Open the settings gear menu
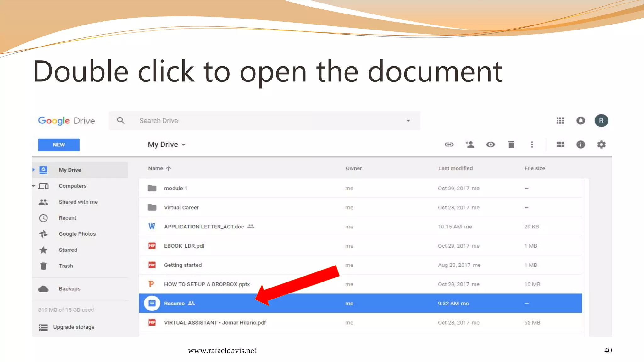This screenshot has width=644, height=362. 601,145
